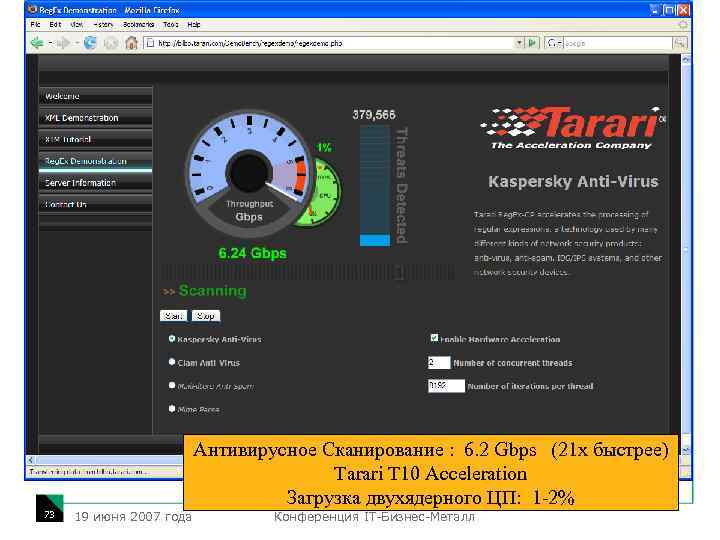Open the Bookmarks menu
The height and width of the screenshot is (540, 720).
[138, 24]
